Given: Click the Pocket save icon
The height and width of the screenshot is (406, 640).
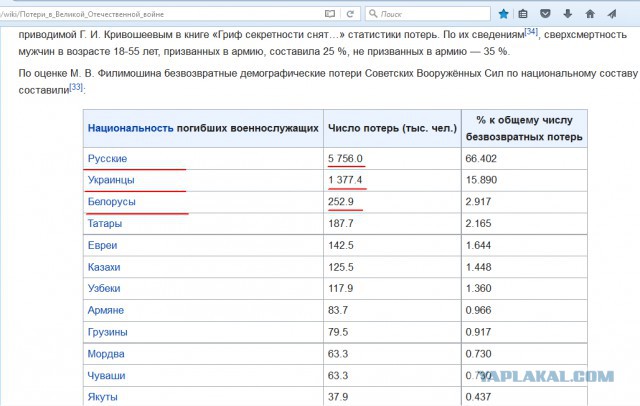Looking at the screenshot, I should (545, 14).
